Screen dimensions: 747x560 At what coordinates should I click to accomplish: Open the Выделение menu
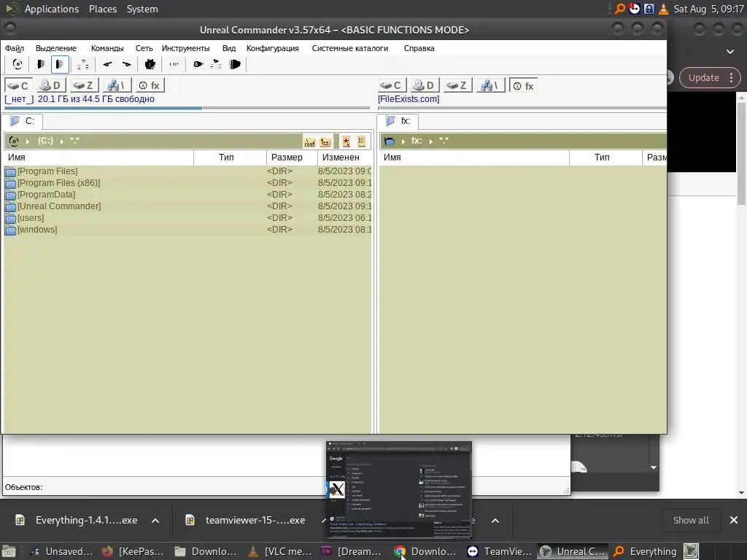tap(56, 48)
